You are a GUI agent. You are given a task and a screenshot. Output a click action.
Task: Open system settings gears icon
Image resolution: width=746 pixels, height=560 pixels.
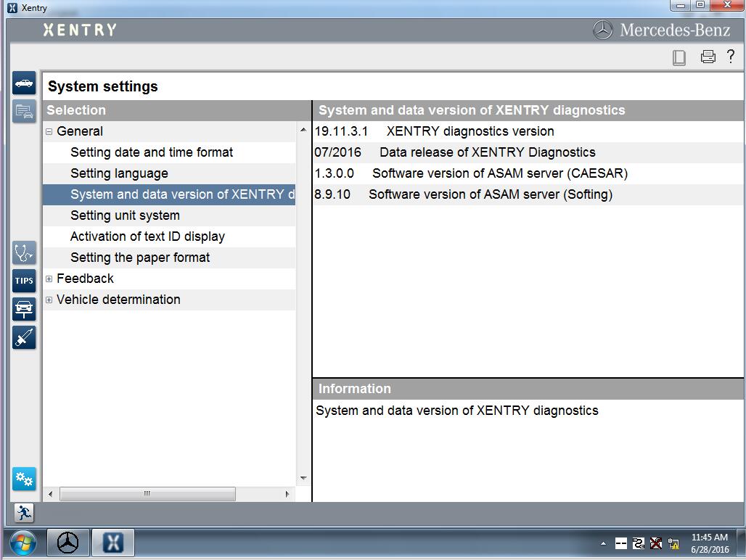pyautogui.click(x=24, y=479)
